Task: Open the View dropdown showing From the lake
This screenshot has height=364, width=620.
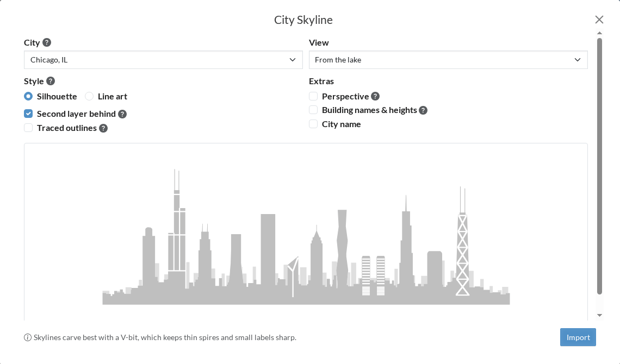Action: tap(448, 60)
